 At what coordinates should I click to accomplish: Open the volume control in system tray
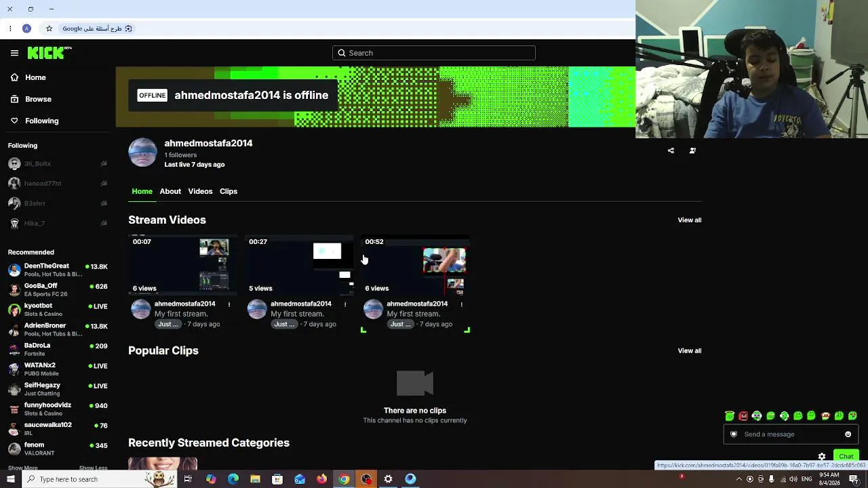(793, 479)
